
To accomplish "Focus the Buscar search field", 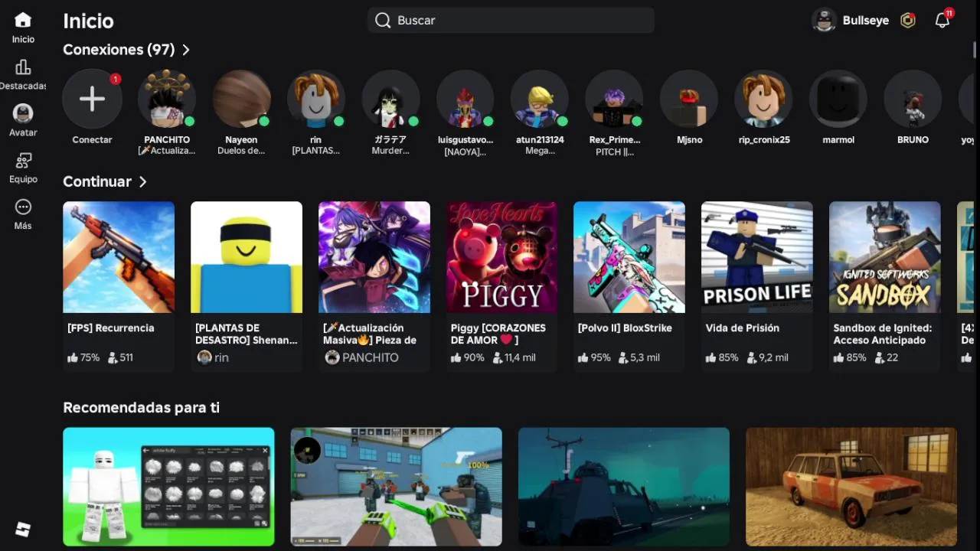I will 511,21.
